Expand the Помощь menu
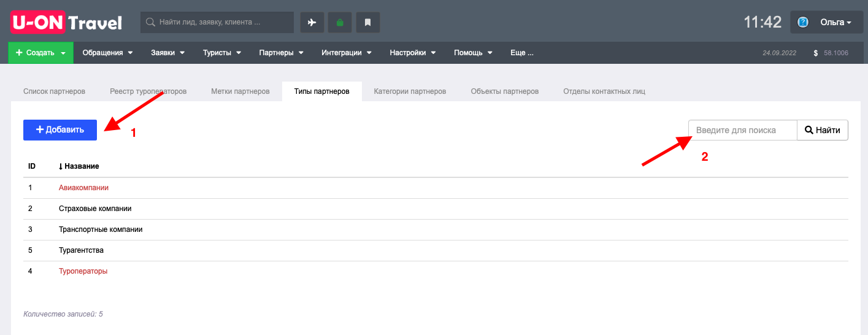The image size is (868, 335). 473,53
